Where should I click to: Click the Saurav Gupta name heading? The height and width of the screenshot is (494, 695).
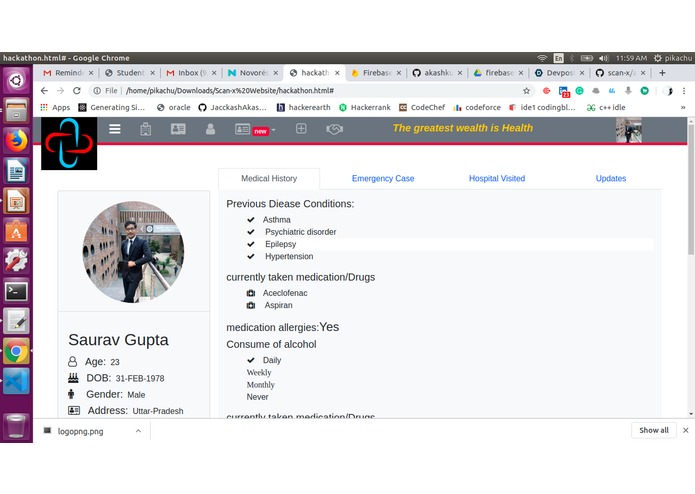(x=118, y=340)
